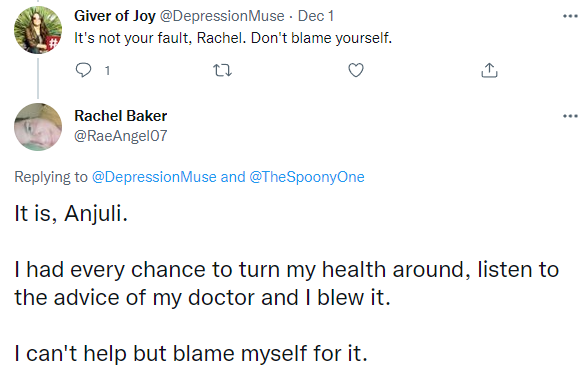Screen dimensions: 584x375
Task: Open the @RaeAngel07 handle link
Action: 121,136
